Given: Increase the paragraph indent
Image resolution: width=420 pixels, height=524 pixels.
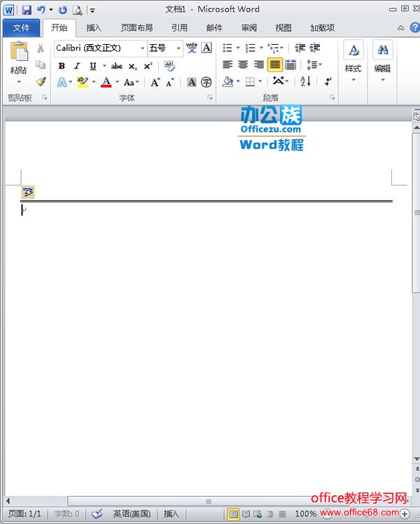Looking at the screenshot, I should pos(315,48).
